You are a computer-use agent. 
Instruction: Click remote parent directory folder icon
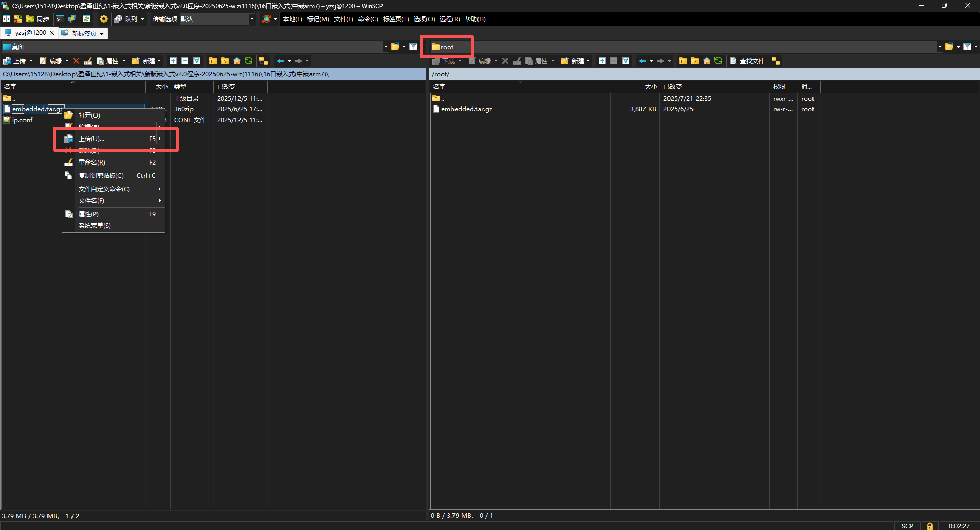(683, 61)
